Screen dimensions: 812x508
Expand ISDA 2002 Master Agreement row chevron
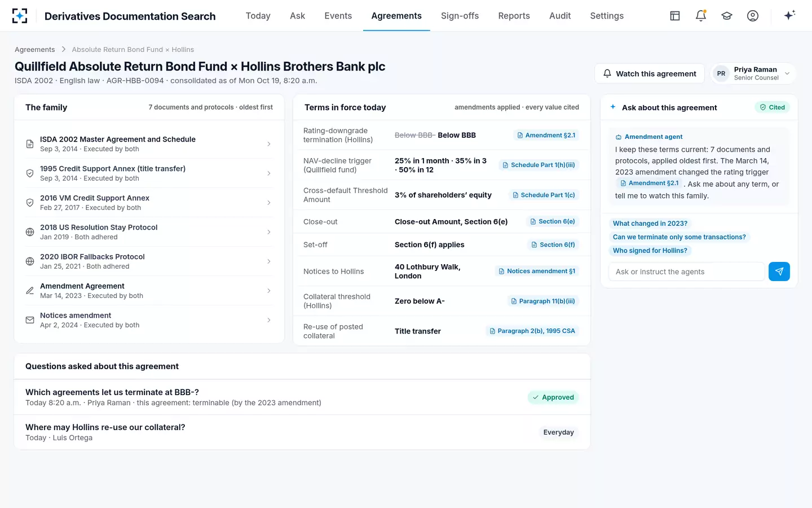tap(269, 144)
